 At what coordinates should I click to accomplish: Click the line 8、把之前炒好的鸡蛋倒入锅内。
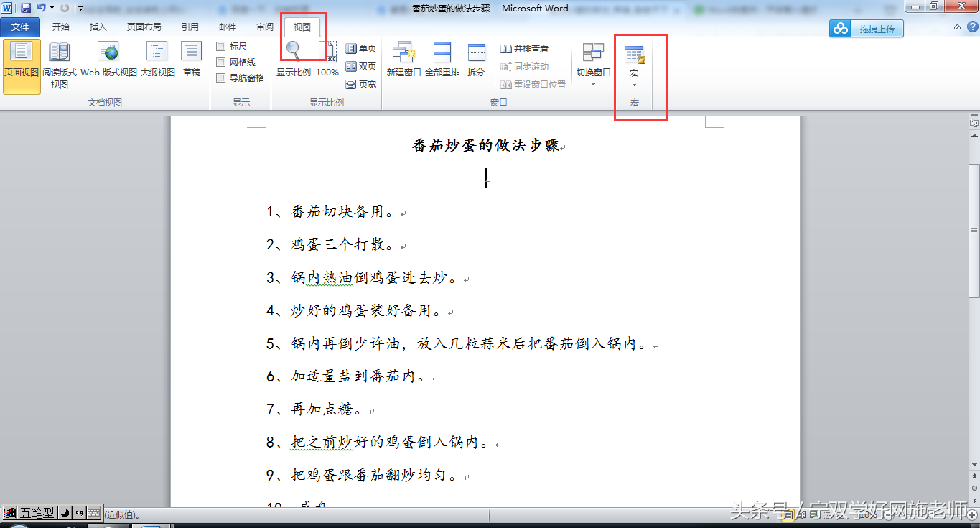point(378,443)
